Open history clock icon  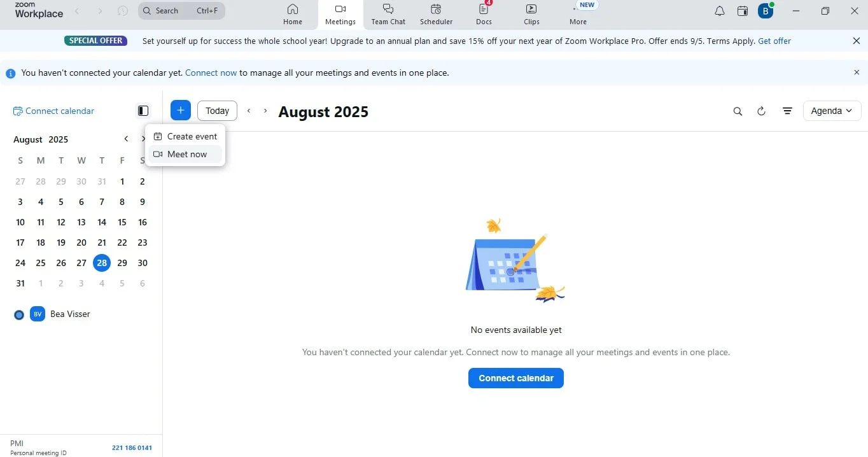(x=123, y=11)
